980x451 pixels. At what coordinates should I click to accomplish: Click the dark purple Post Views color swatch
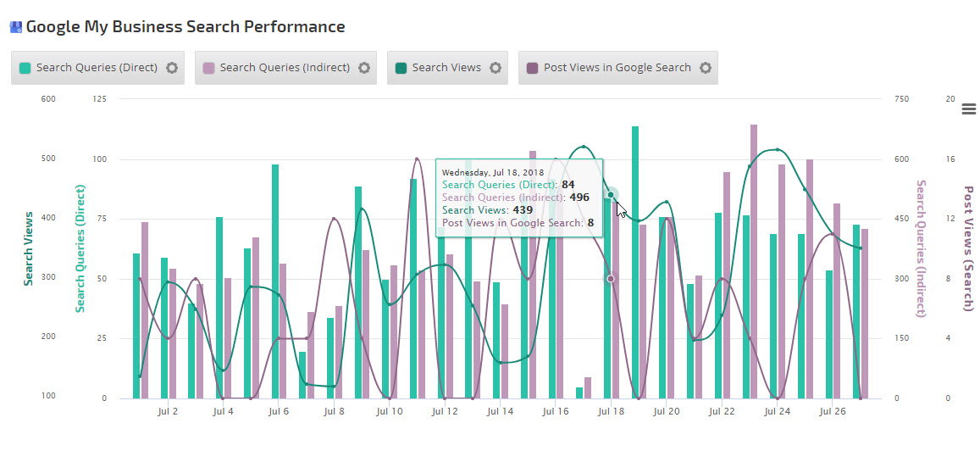coord(533,68)
